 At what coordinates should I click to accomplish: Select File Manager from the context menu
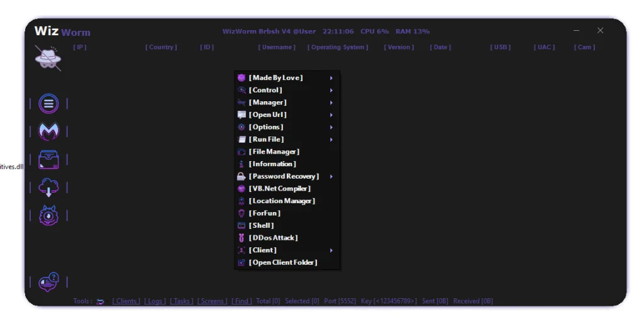[x=274, y=152]
